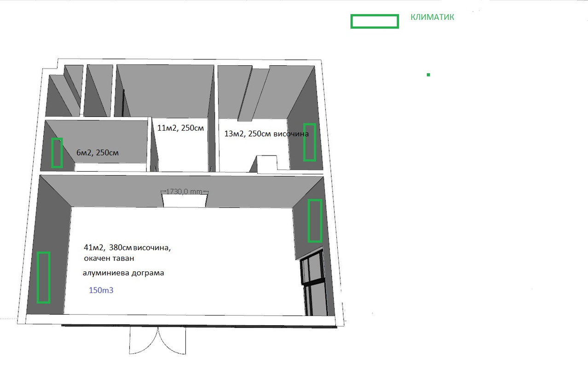Click the air conditioner marker in the 13м2 room
The width and height of the screenshot is (588, 368).
pos(309,142)
